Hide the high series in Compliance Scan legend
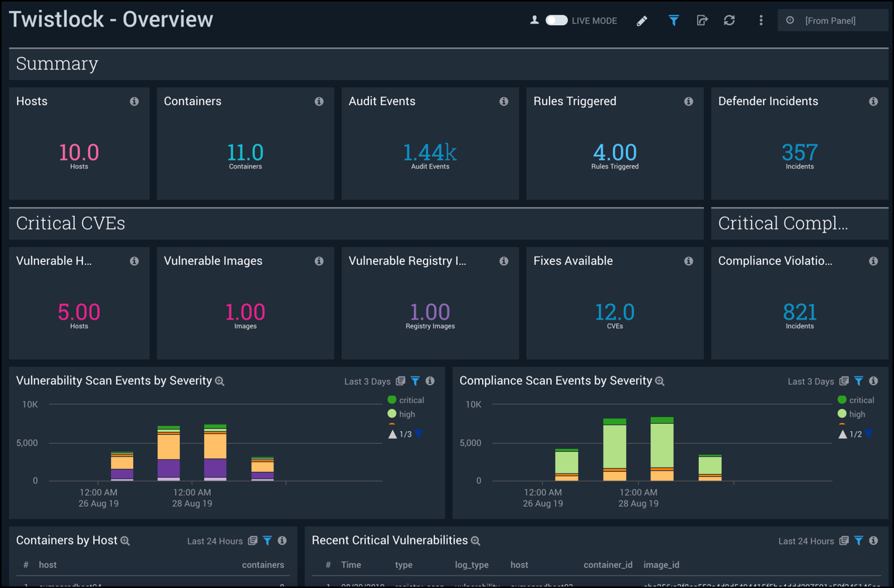The image size is (894, 588). 850,414
